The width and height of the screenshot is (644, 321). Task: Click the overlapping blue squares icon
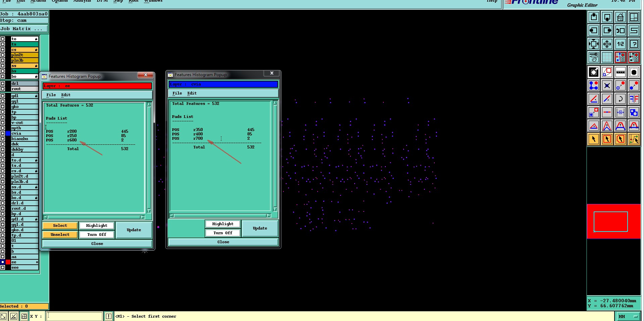[x=634, y=112]
